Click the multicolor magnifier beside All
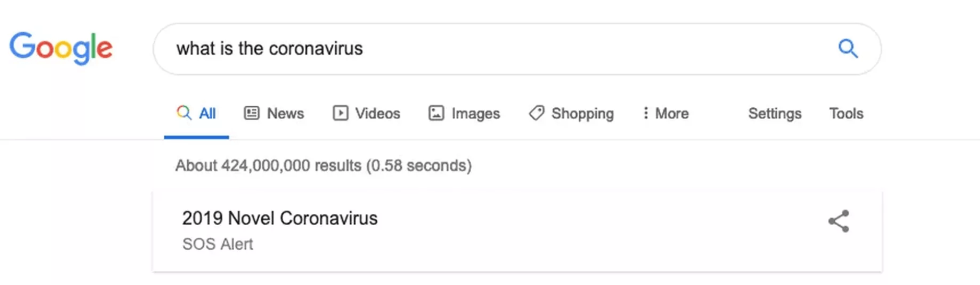The height and width of the screenshot is (285, 980). click(x=184, y=113)
